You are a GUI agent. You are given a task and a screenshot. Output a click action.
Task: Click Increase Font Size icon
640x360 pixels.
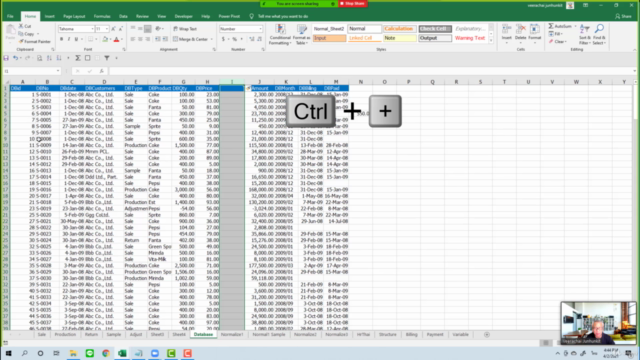click(113, 29)
